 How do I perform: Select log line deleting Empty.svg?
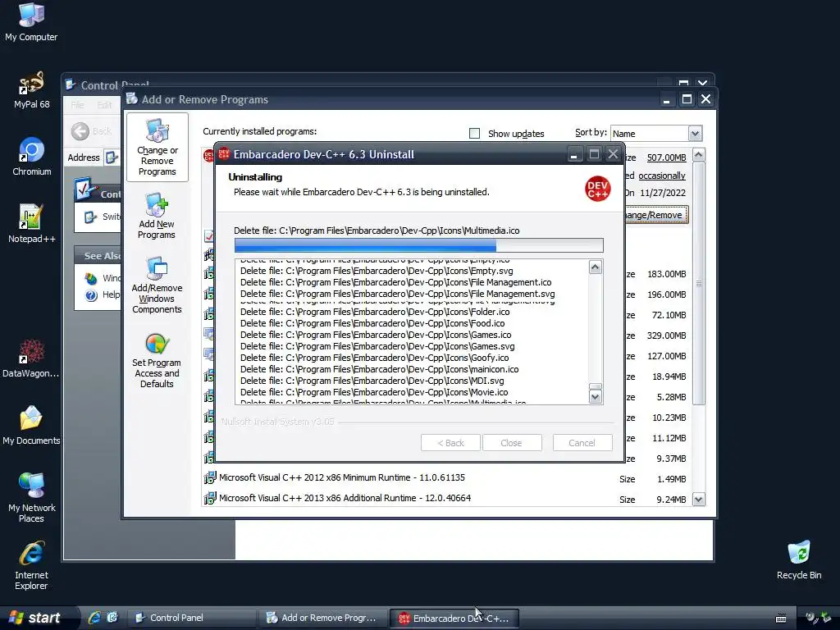point(377,271)
